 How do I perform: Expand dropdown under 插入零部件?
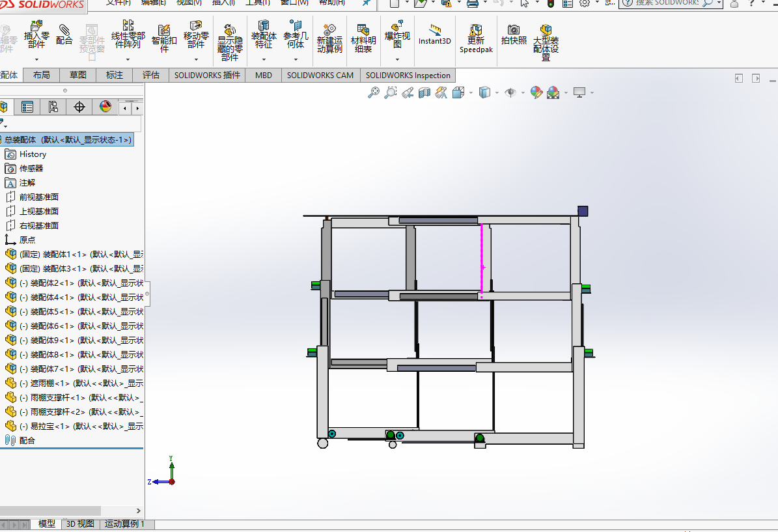point(36,59)
